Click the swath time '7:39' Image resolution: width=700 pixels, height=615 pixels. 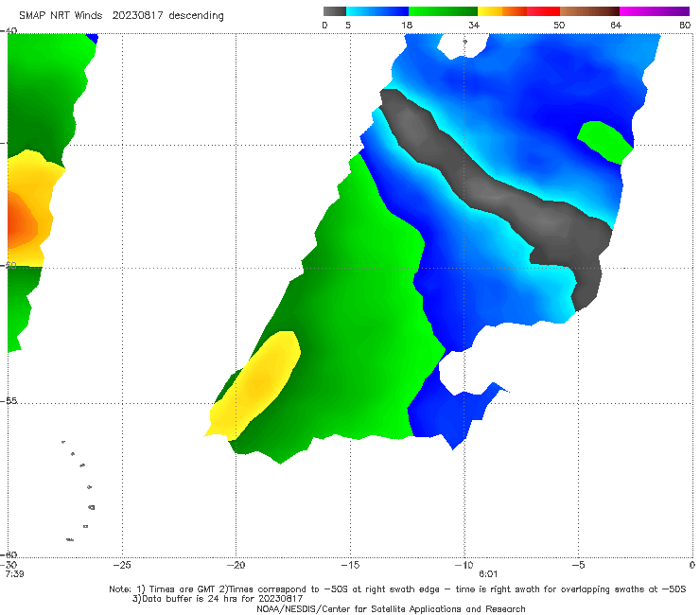tap(15, 574)
